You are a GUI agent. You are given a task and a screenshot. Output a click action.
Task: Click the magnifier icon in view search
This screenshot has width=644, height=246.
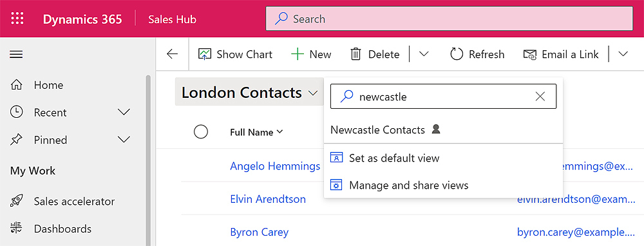(347, 97)
